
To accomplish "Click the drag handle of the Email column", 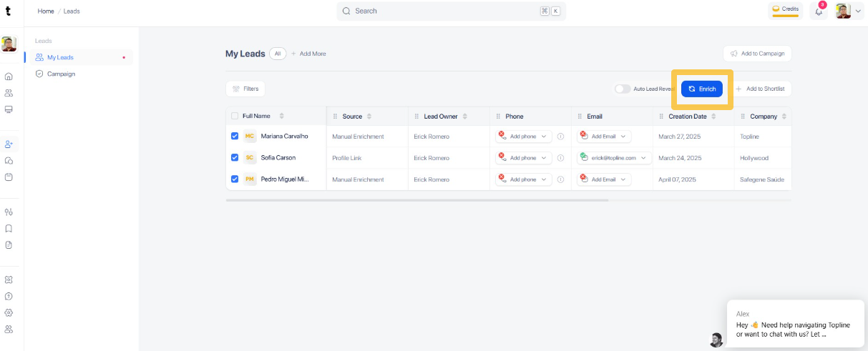I will tap(580, 116).
